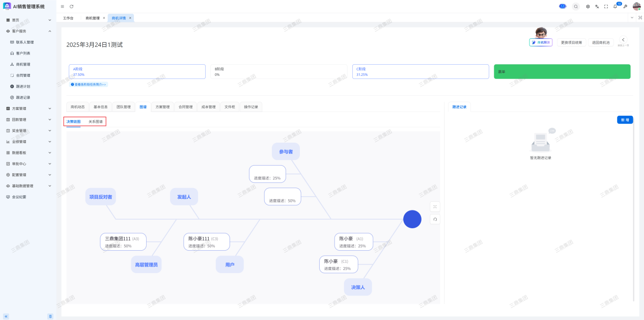Select the green 赢单 stage bar
Screen dimensions: 644x320
562,71
